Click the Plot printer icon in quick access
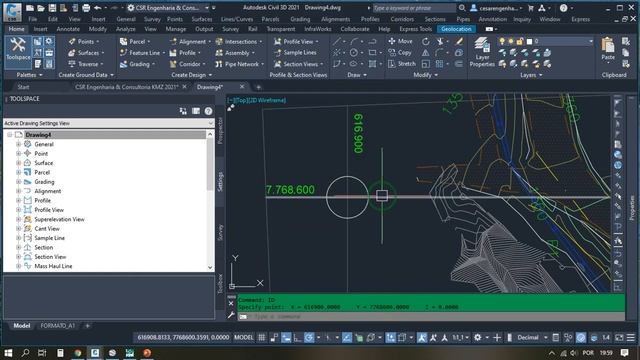The image size is (640, 360). [x=86, y=8]
